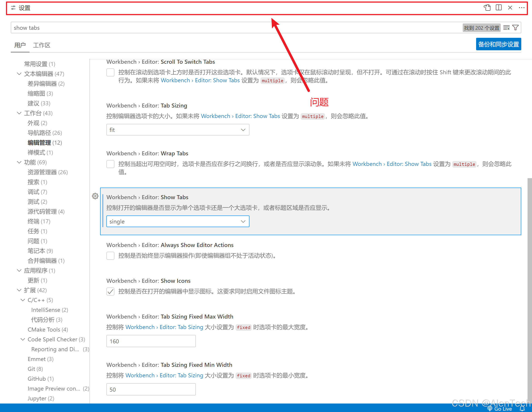This screenshot has height=412, width=532.
Task: Click the vertical scrollbar on the right
Action: click(529, 268)
